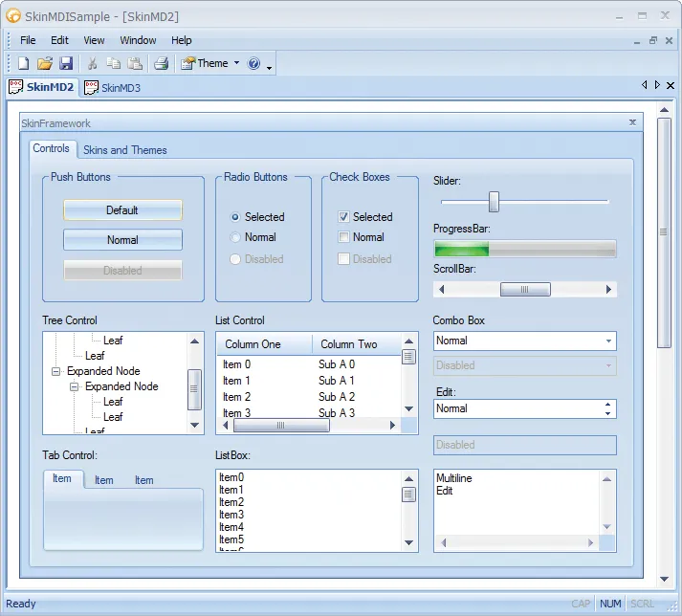682x616 pixels.
Task: Click the ListBox scroll down arrow
Action: coord(408,542)
